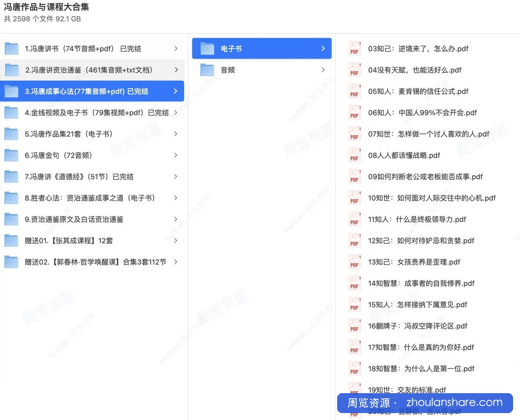Click PDF icon for 10知世
This screenshot has width=520, height=420.
355,198
